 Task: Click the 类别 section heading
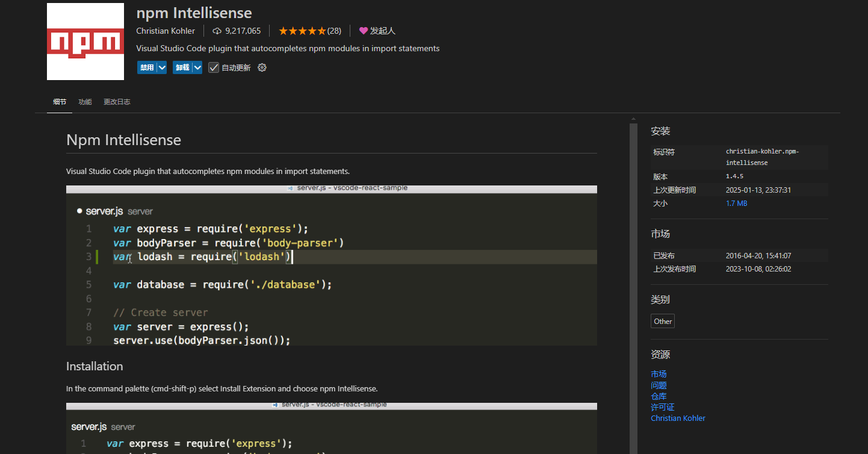[x=660, y=300]
